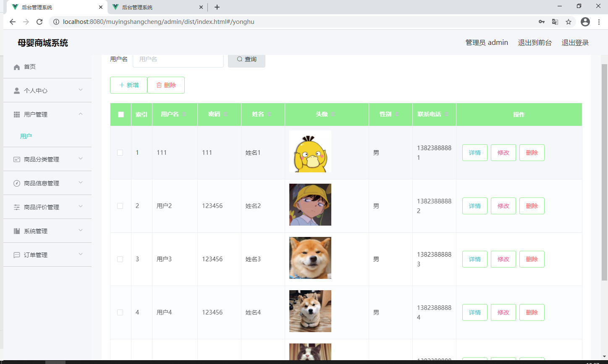The image size is (608, 364).
Task: Click the browser reload icon
Action: click(x=39, y=22)
